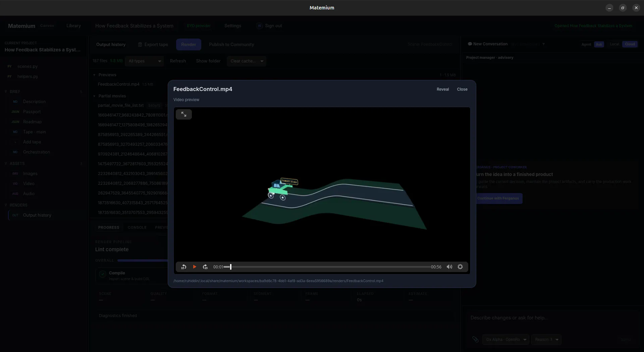Open Orchestration item
644x352 pixels.
click(36, 152)
